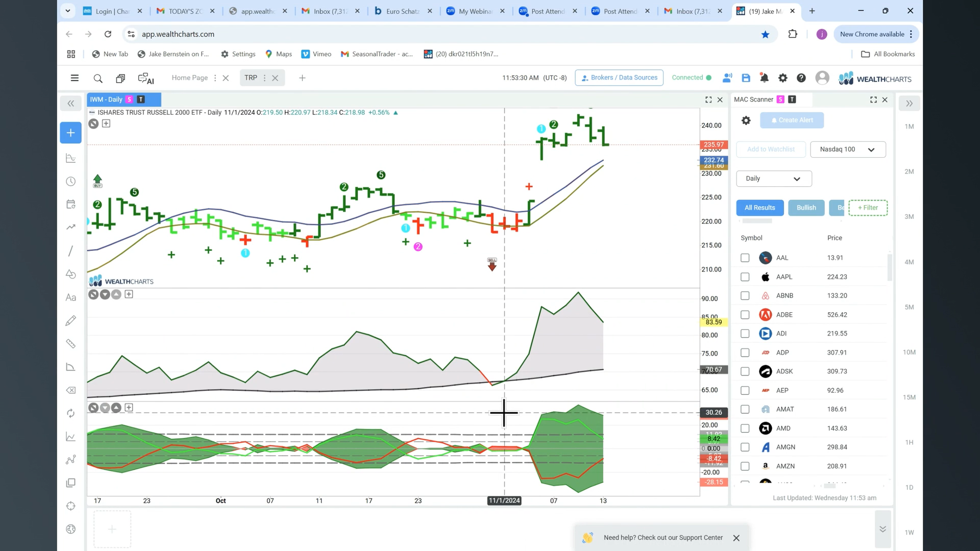Open Brokers / Data Sources
Viewport: 980px width, 551px height.
click(619, 78)
